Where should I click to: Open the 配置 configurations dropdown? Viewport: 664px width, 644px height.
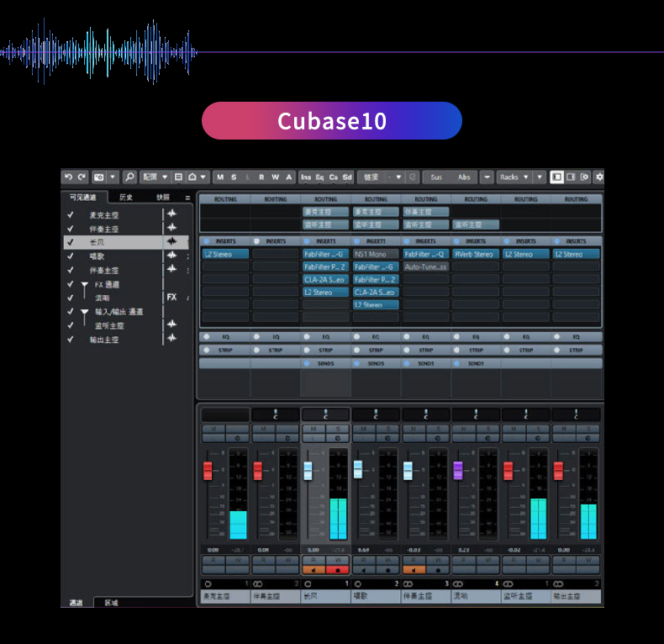(x=155, y=177)
